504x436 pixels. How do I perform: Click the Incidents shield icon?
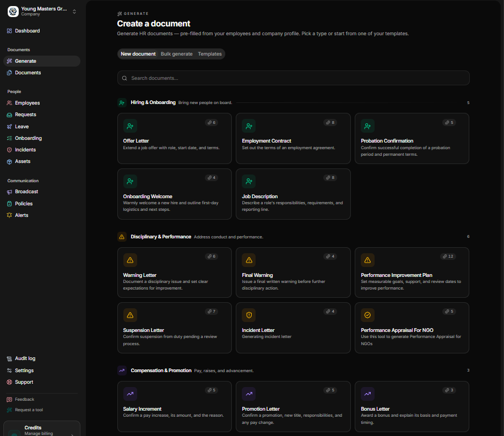(x=9, y=150)
